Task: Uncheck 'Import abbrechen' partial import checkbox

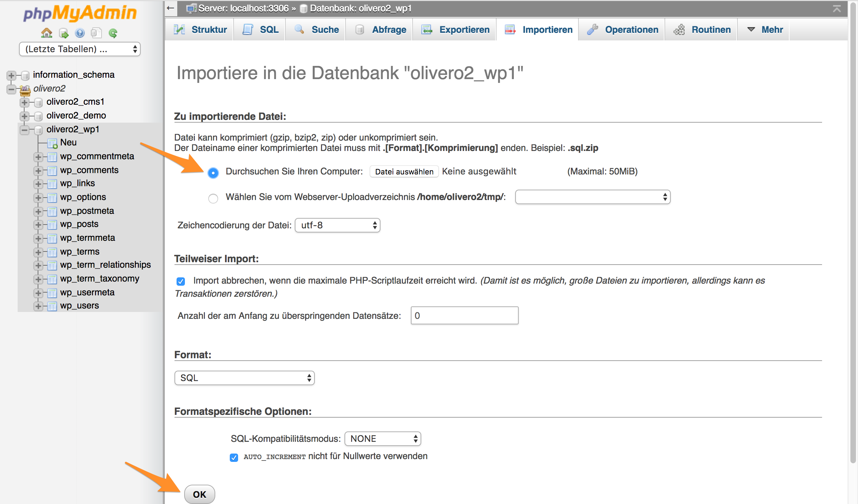Action: tap(181, 281)
